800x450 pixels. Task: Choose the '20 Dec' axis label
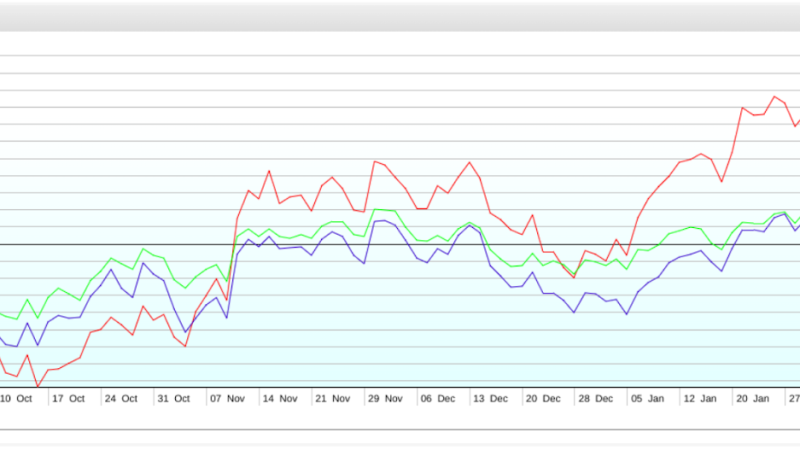coord(543,398)
